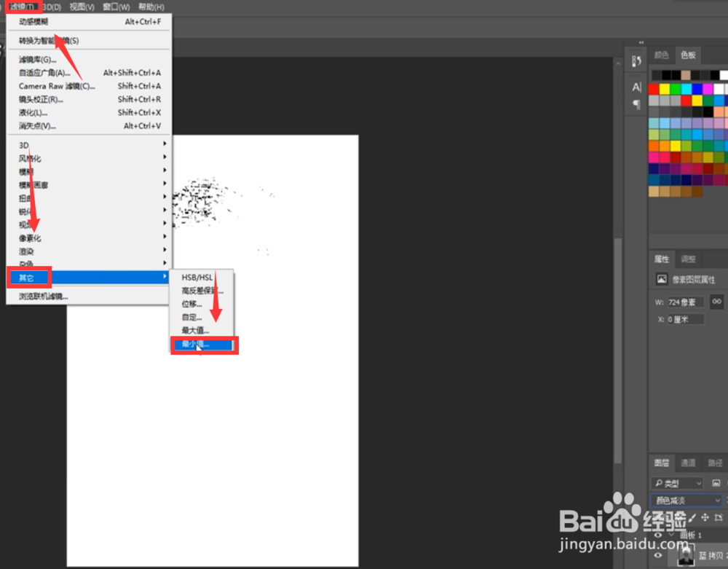Click the canvas vertical scrollbar
This screenshot has width=728, height=569.
pyautogui.click(x=617, y=350)
